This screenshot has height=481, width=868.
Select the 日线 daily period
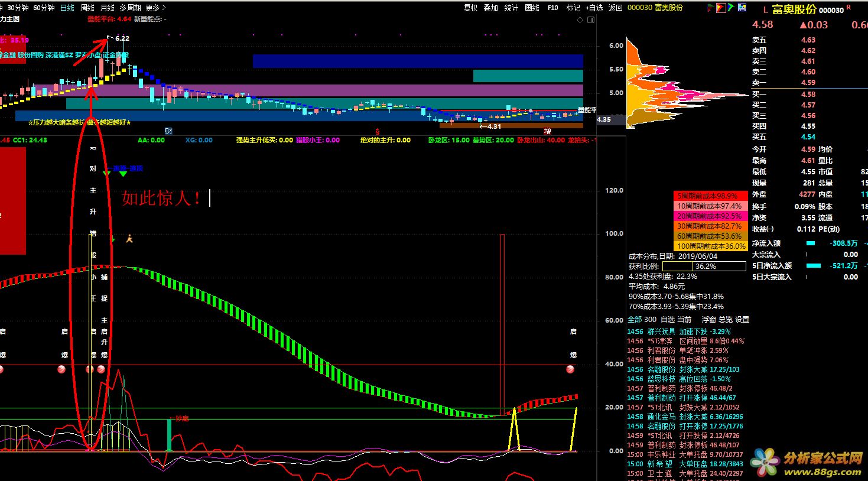click(67, 8)
